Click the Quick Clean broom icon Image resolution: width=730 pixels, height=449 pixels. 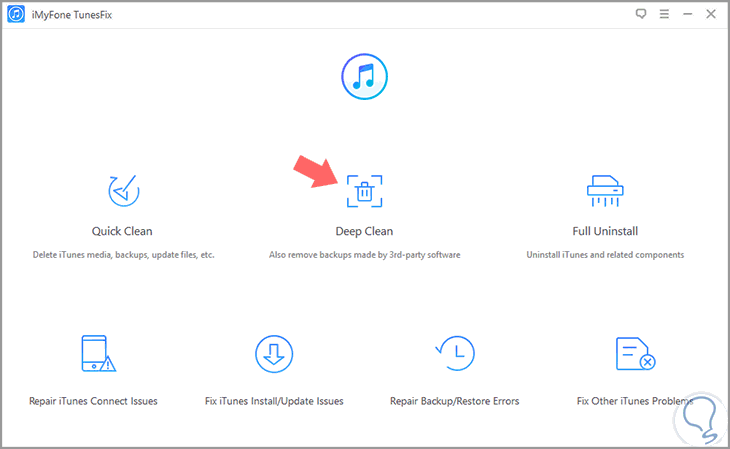pyautogui.click(x=124, y=190)
